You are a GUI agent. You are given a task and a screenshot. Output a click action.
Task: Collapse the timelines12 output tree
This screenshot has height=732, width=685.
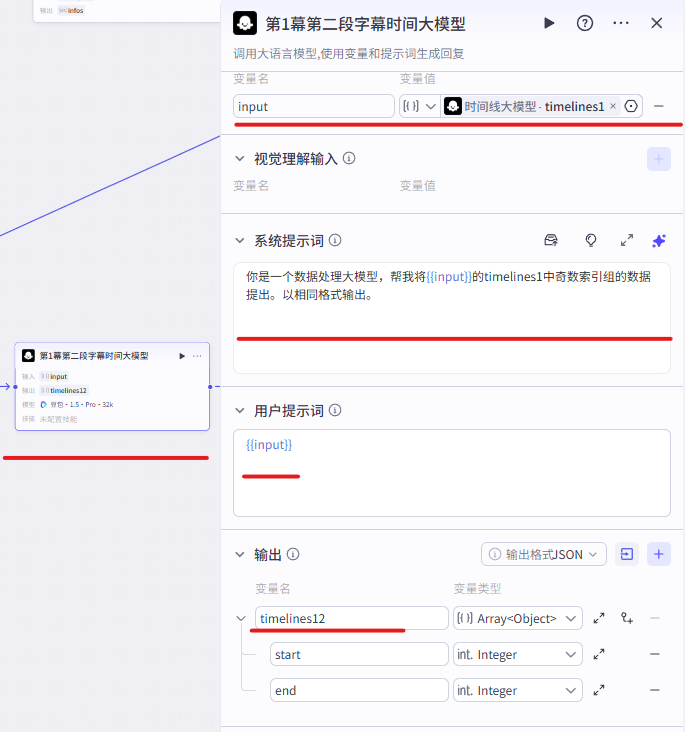pos(241,619)
